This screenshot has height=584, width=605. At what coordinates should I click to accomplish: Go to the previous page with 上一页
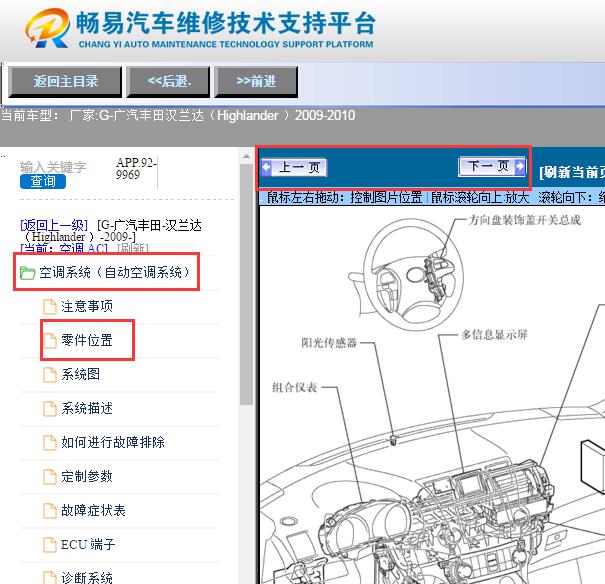[294, 167]
